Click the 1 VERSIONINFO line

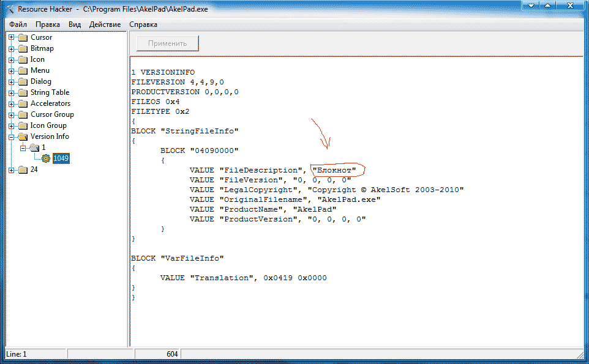[x=163, y=72]
